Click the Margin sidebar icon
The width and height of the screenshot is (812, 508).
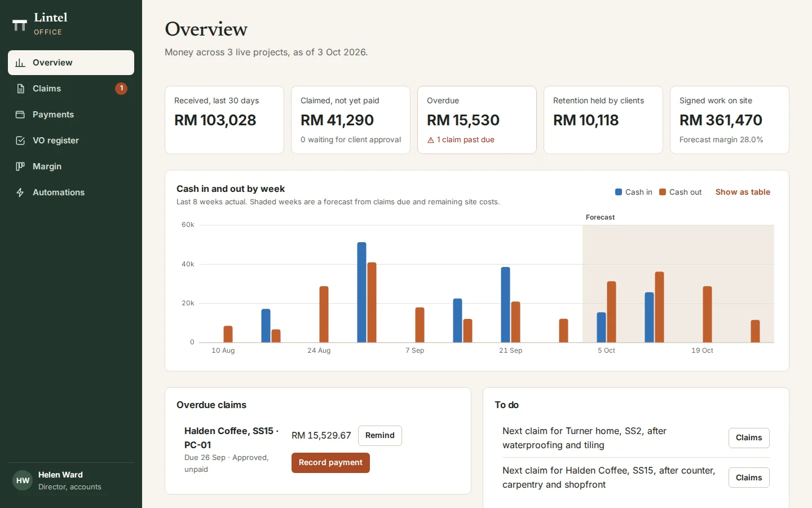(x=20, y=167)
